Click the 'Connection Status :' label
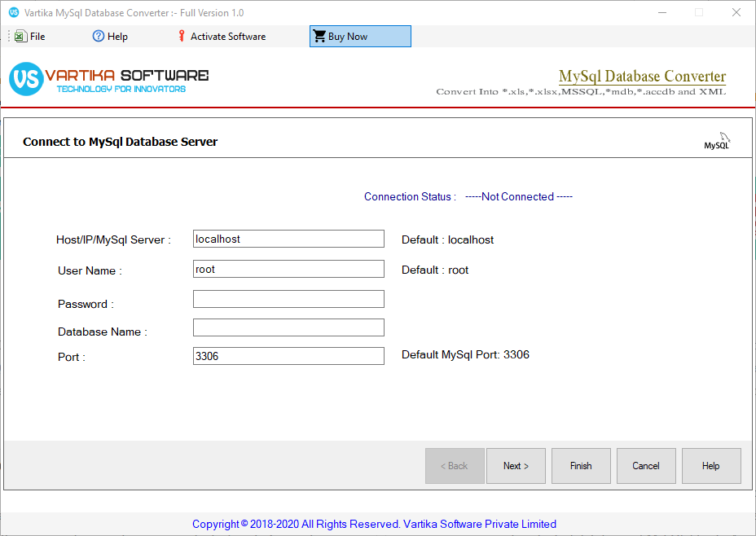This screenshot has width=756, height=536. 410,196
